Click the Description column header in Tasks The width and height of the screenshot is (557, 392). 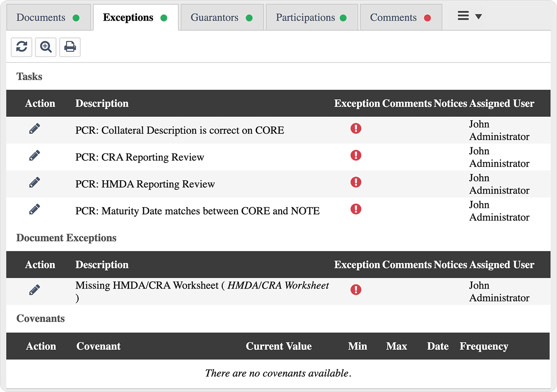click(102, 103)
